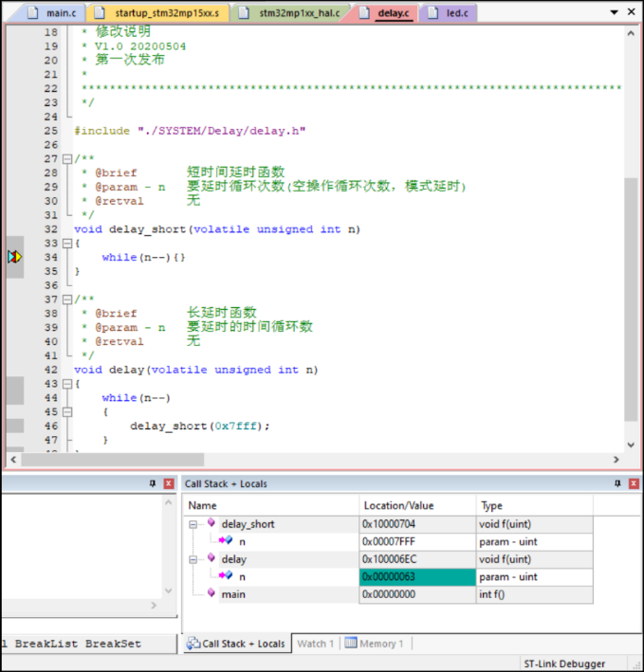Select parameter n under delay_short

(x=390, y=542)
